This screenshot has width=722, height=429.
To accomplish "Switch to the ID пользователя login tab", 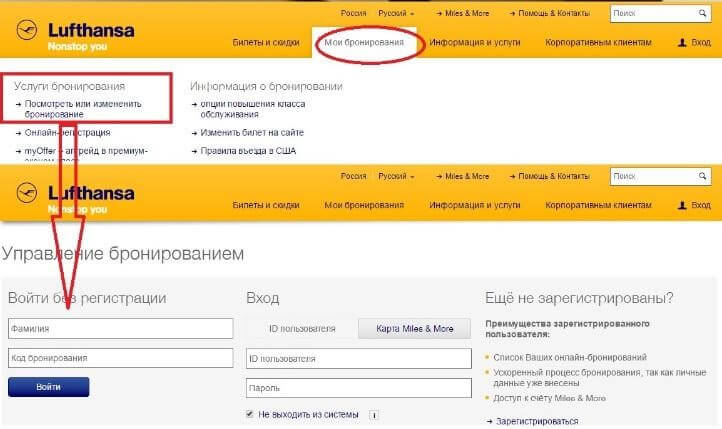I will coord(302,329).
